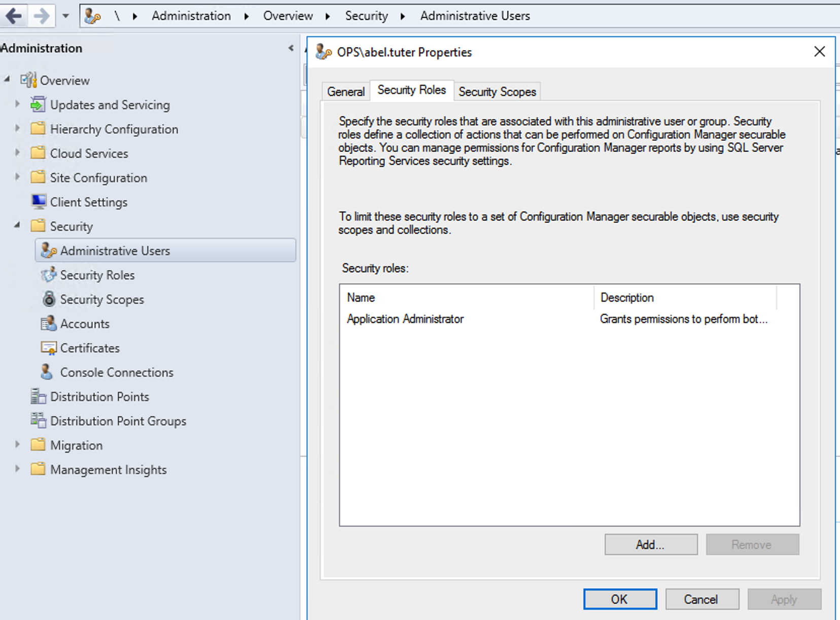Go forward with the navigation arrow
The height and width of the screenshot is (620, 840).
pos(42,16)
